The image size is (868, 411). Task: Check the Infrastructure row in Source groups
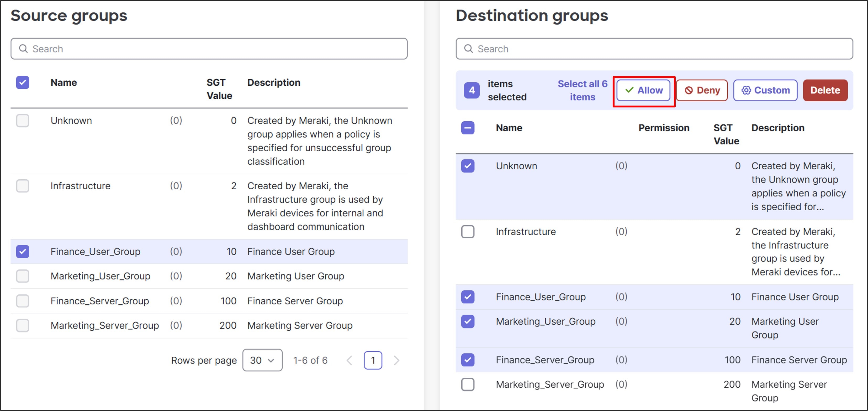23,186
